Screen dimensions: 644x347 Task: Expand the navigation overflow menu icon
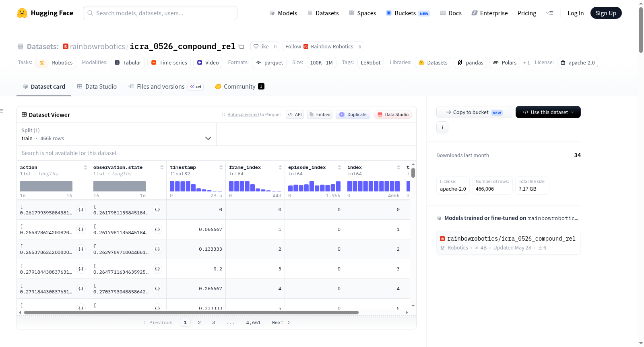549,13
